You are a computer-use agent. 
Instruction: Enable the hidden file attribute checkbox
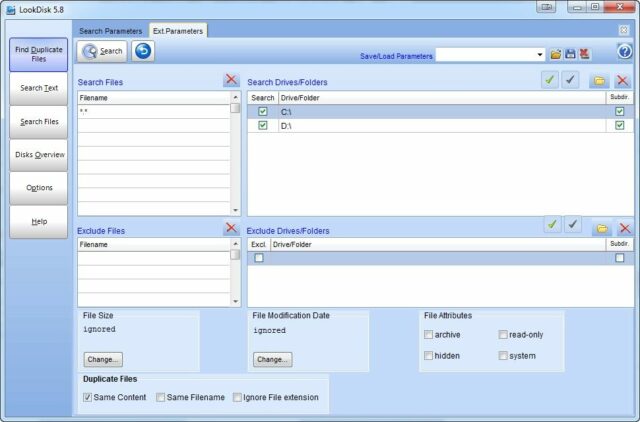(429, 355)
